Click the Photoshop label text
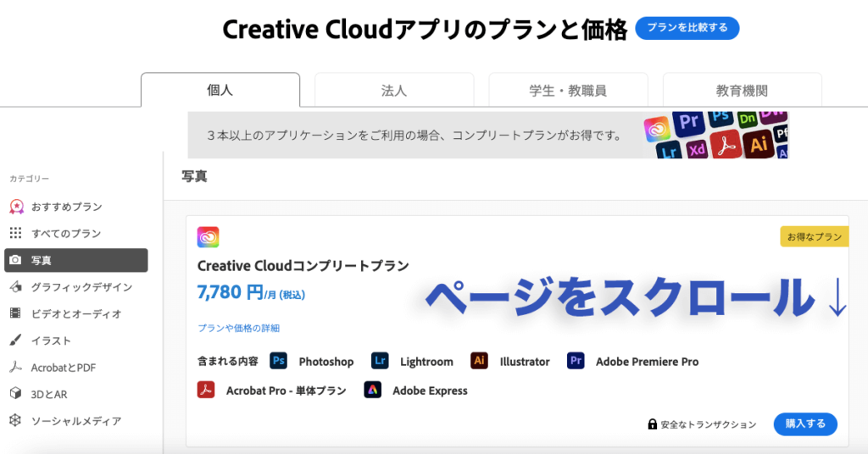 point(326,362)
